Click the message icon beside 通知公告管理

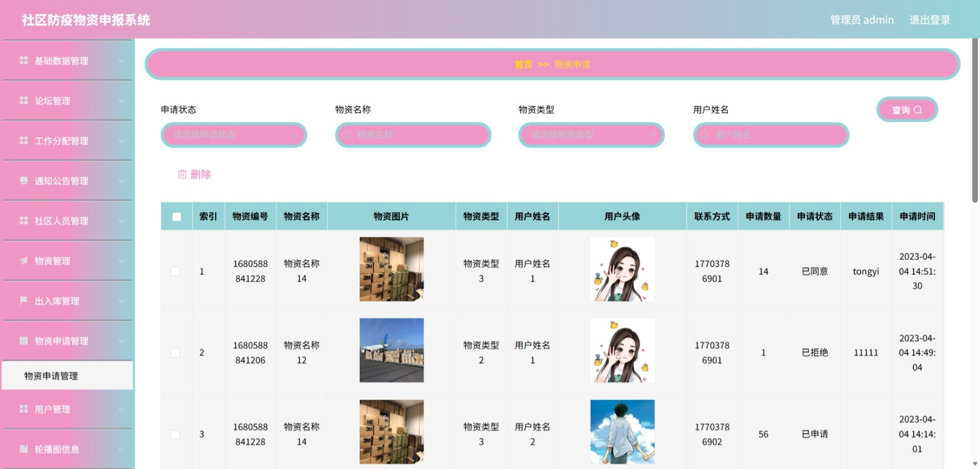(x=23, y=181)
